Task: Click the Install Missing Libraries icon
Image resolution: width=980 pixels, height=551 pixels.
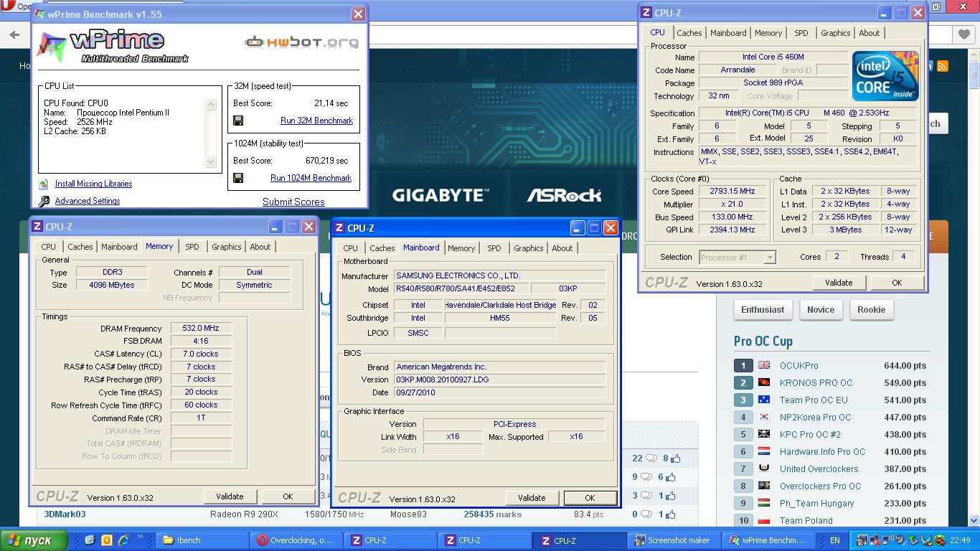Action: [44, 184]
